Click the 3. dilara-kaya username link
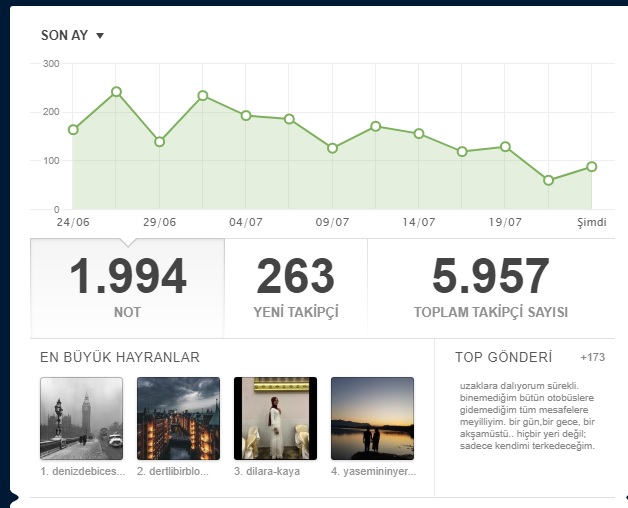 267,471
